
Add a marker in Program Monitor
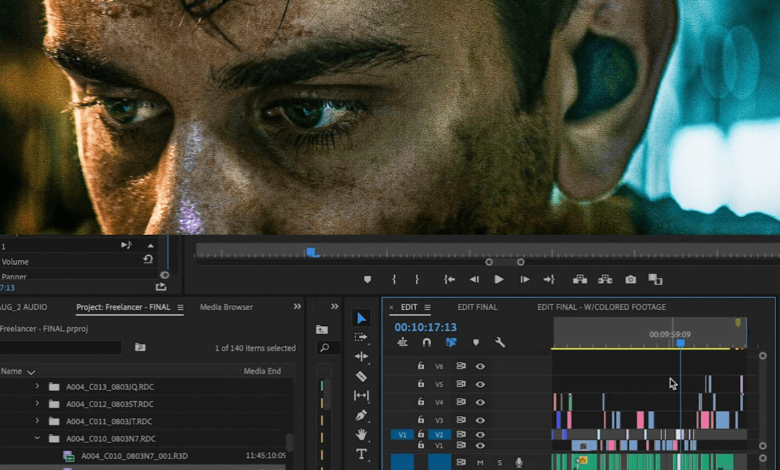tap(367, 280)
